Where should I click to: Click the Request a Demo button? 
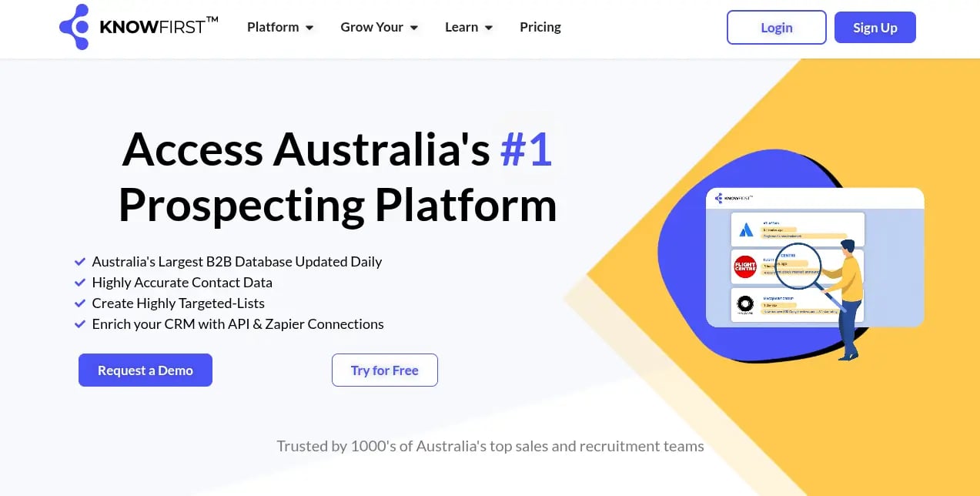[145, 370]
